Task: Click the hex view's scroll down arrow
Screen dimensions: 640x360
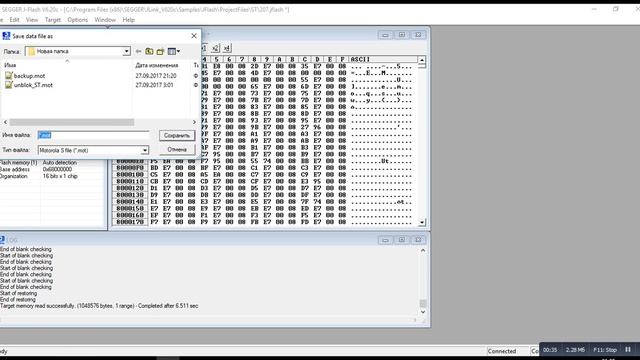Action: click(422, 222)
